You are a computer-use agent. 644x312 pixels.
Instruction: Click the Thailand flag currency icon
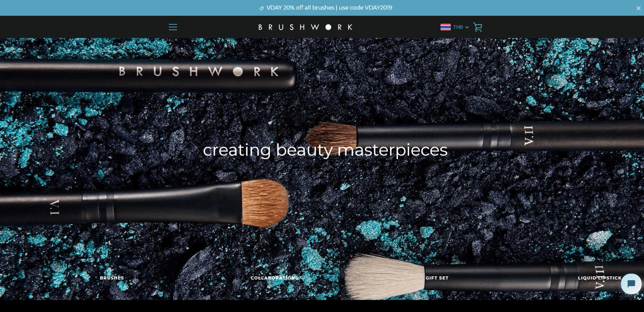pyautogui.click(x=445, y=27)
